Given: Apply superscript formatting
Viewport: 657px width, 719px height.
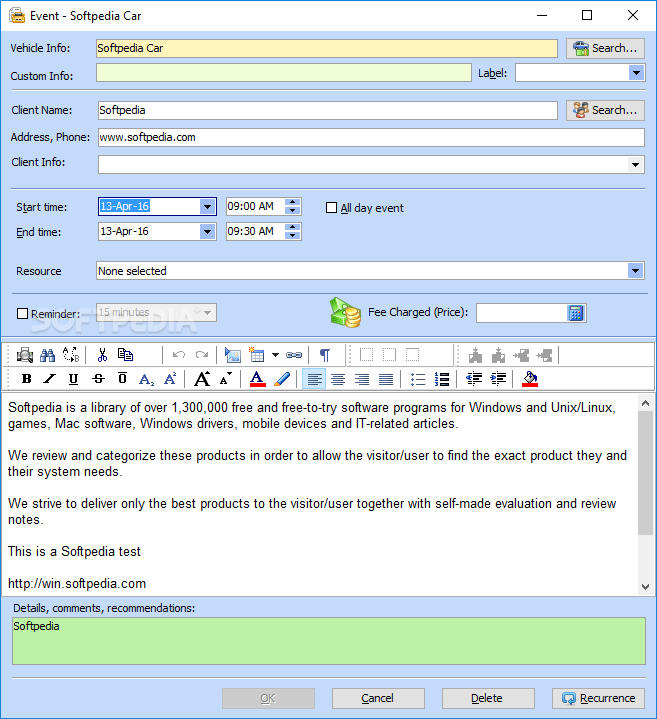Looking at the screenshot, I should pos(170,379).
